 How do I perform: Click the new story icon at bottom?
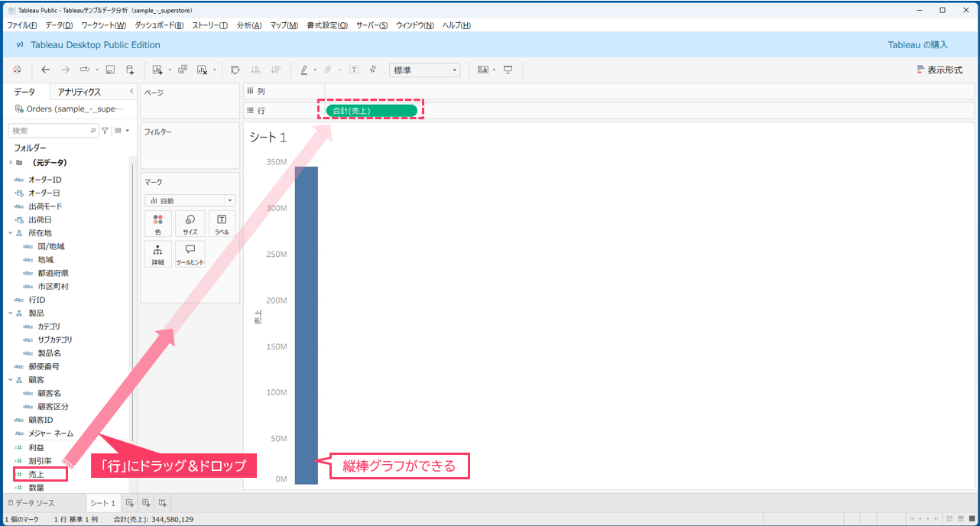(162, 503)
